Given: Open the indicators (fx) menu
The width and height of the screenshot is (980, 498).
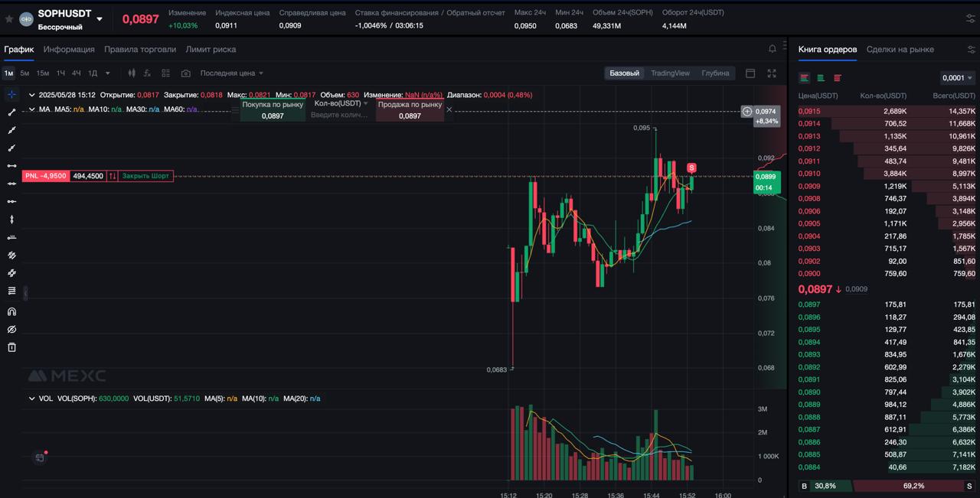Looking at the screenshot, I should [x=146, y=73].
